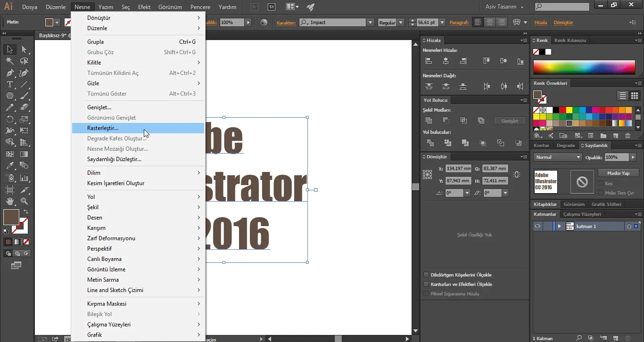Click horizontal align center icon in Hizala panel
This screenshot has width=644, height=342.
pyautogui.click(x=446, y=61)
